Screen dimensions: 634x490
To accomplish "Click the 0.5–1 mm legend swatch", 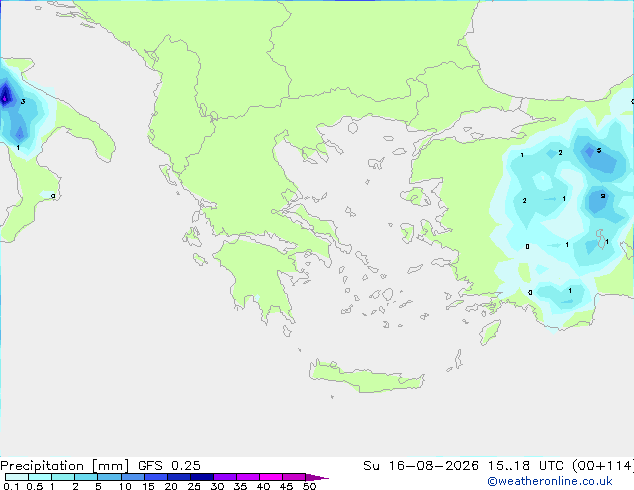I will (x=40, y=477).
